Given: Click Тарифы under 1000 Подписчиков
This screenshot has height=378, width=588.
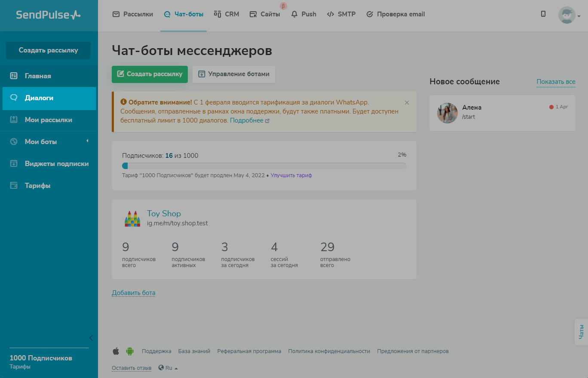Looking at the screenshot, I should (20, 367).
